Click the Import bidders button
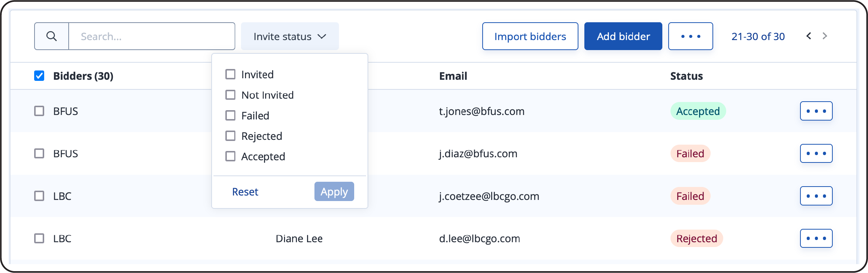Screen dimensions: 868x273 (x=530, y=36)
